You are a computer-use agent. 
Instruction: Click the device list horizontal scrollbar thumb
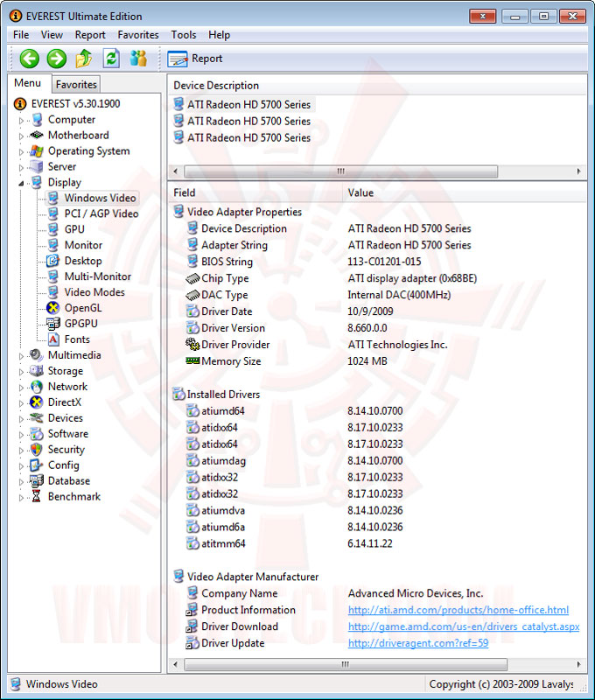[341, 171]
